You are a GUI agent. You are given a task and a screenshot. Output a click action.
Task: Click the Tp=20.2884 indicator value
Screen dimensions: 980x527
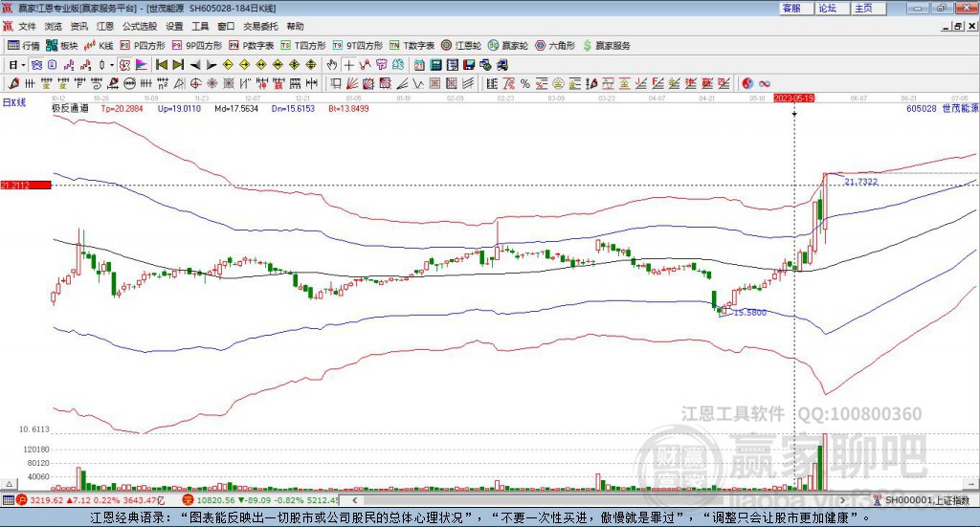pyautogui.click(x=122, y=108)
